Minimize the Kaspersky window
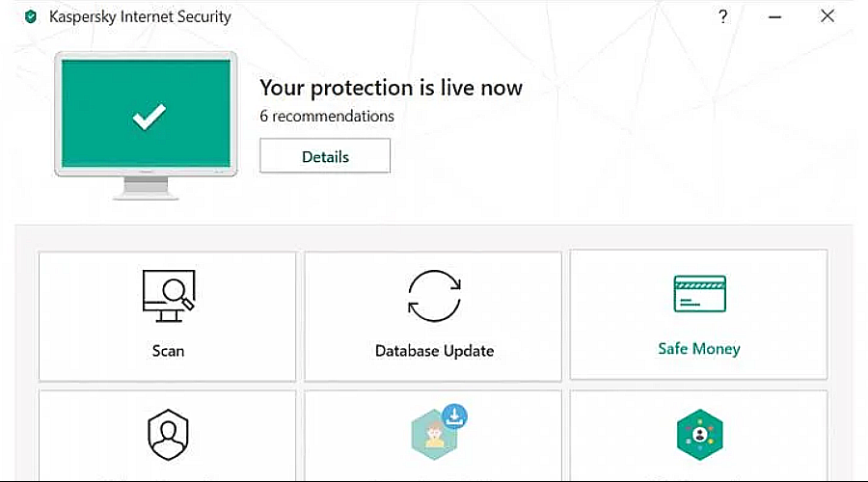The image size is (868, 482). [775, 16]
